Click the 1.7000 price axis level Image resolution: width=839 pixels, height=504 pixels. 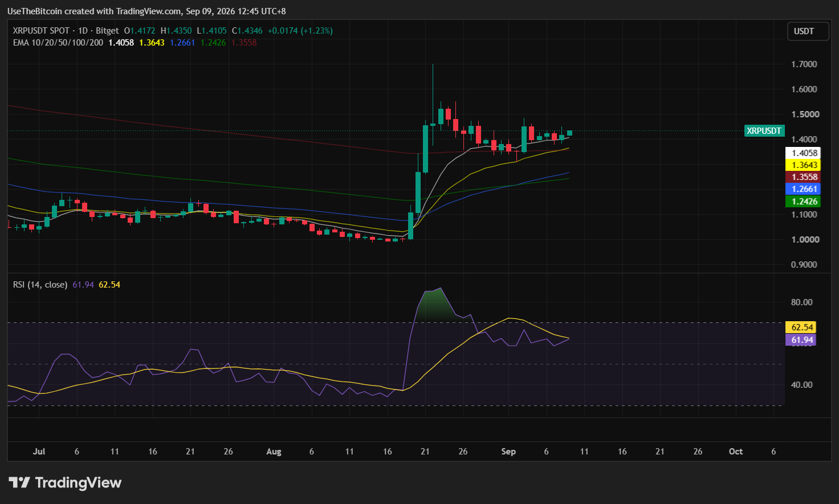point(804,64)
